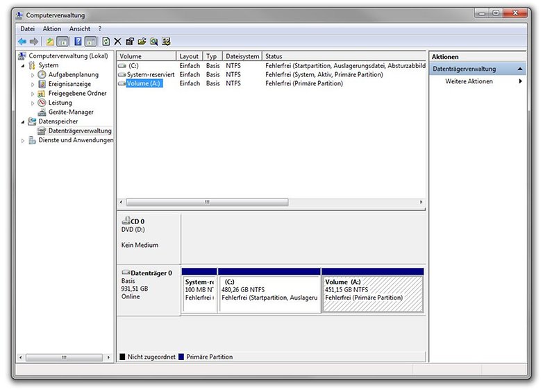Select the CD 0 DVD (D:) drive label
The width and height of the screenshot is (543, 392).
(x=149, y=238)
